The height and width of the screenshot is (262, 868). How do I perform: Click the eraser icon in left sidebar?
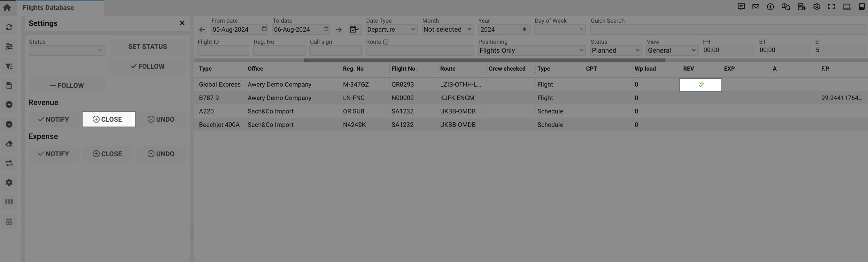[x=9, y=144]
